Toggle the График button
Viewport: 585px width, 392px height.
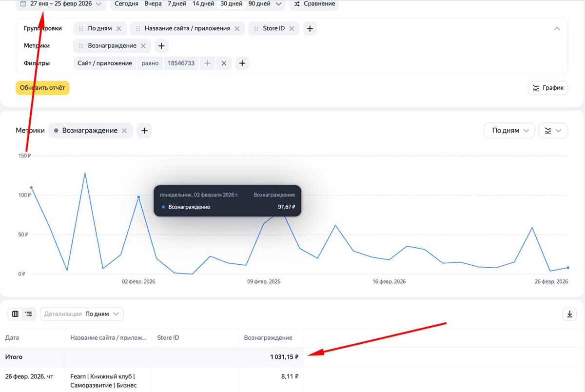548,88
